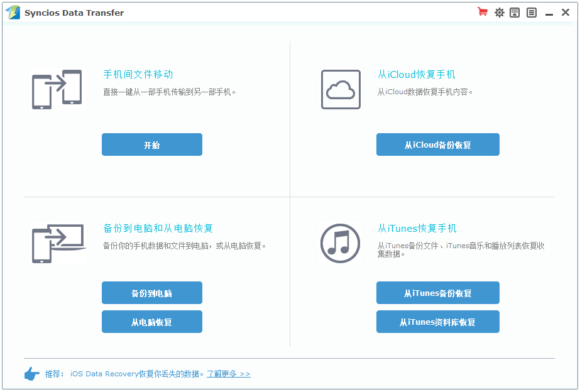Open the 了解更多 link
Screen dimensions: 580x392
229,373
